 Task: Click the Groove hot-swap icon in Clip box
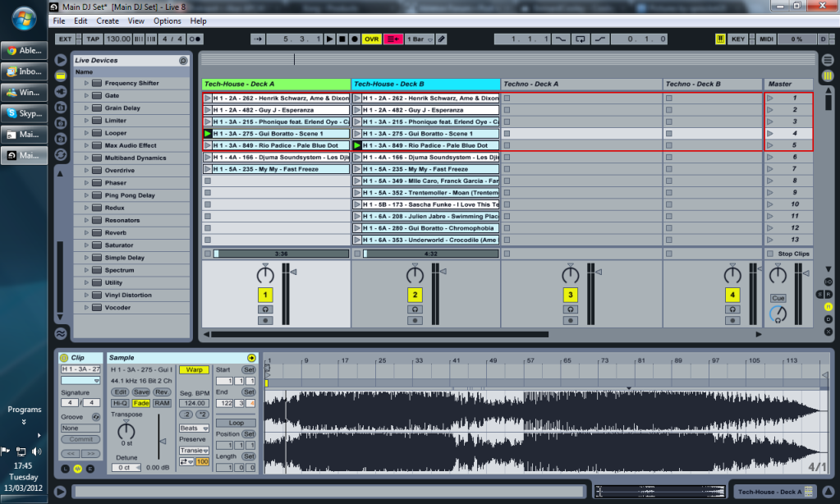click(96, 417)
